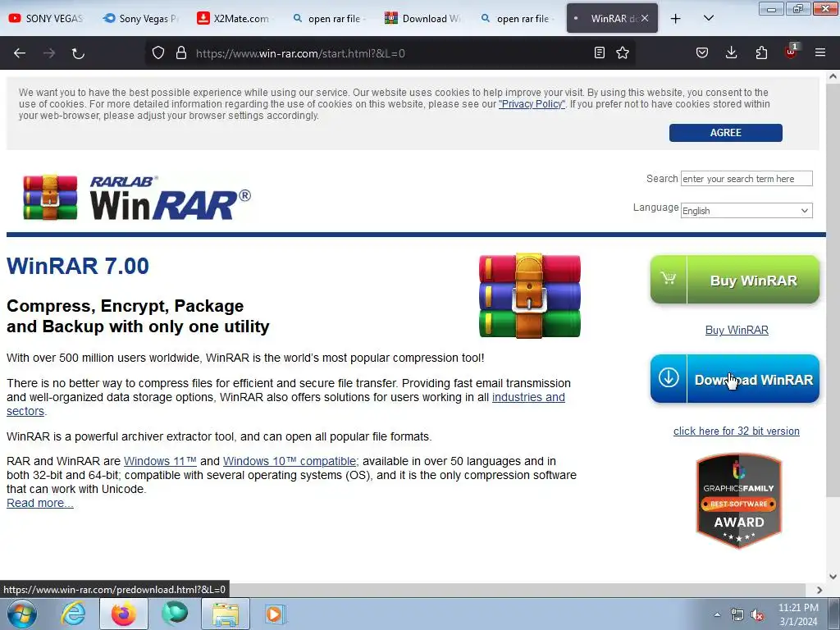The height and width of the screenshot is (630, 840).
Task: Click the GraphicsFamily Best Software Award badge
Action: click(739, 501)
